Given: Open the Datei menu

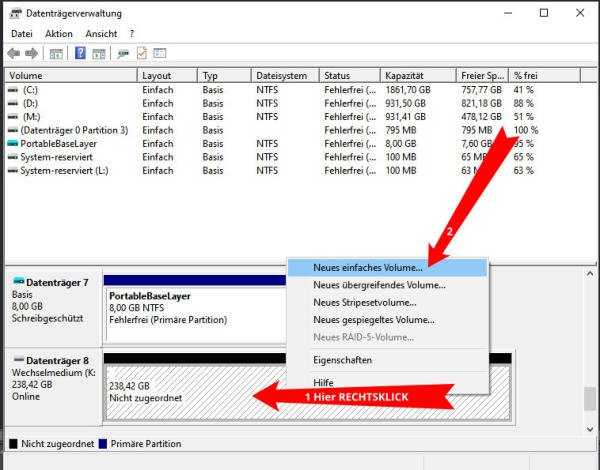Looking at the screenshot, I should [22, 34].
